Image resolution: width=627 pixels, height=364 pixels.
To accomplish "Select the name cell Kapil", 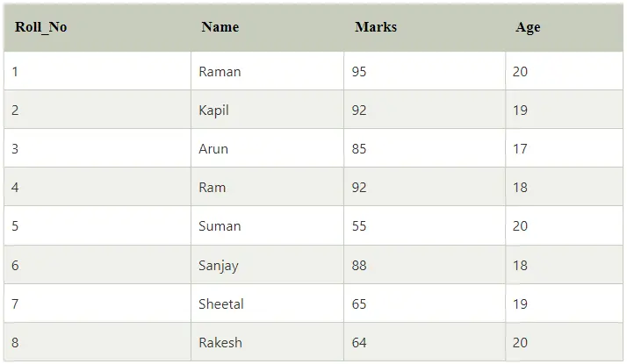I will tap(267, 110).
